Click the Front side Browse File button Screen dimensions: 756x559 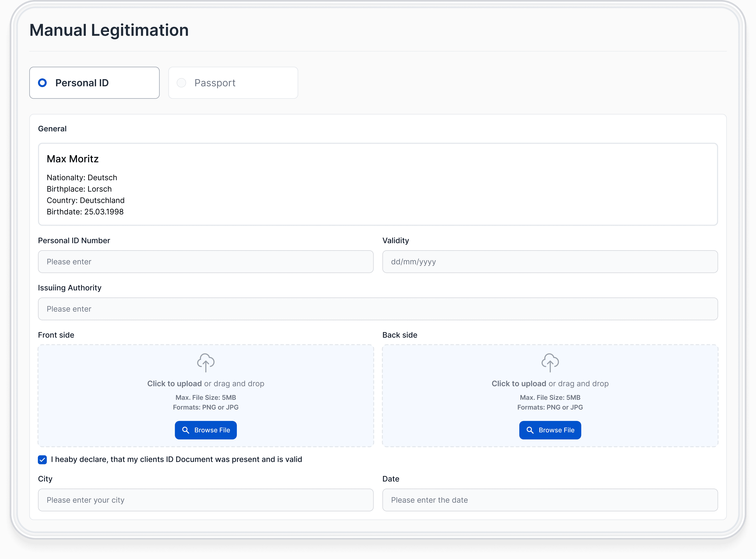[206, 430]
